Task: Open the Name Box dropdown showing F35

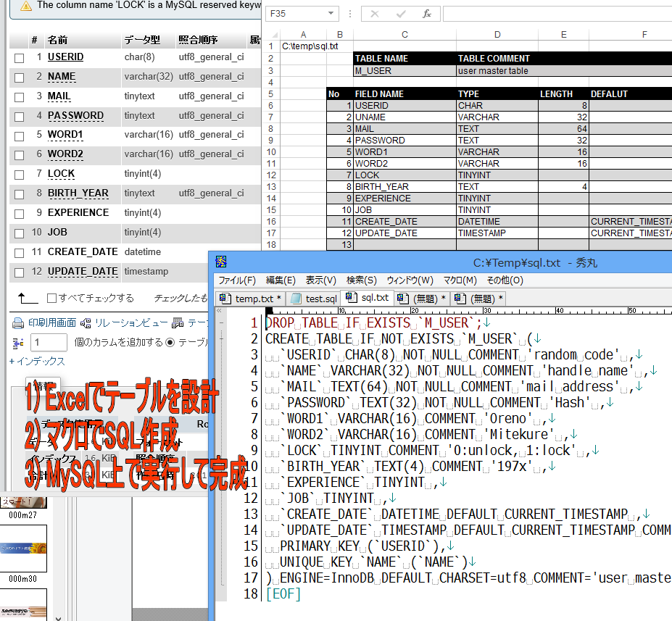Action: pos(332,14)
